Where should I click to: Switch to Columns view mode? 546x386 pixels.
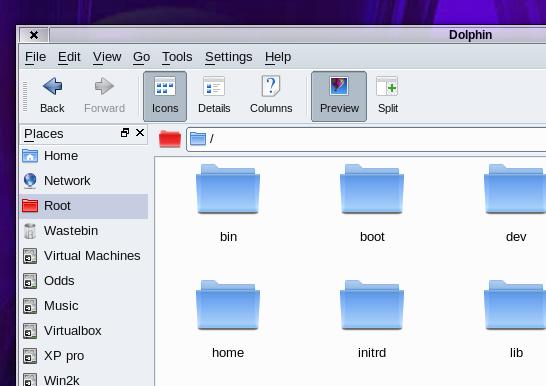(x=271, y=96)
